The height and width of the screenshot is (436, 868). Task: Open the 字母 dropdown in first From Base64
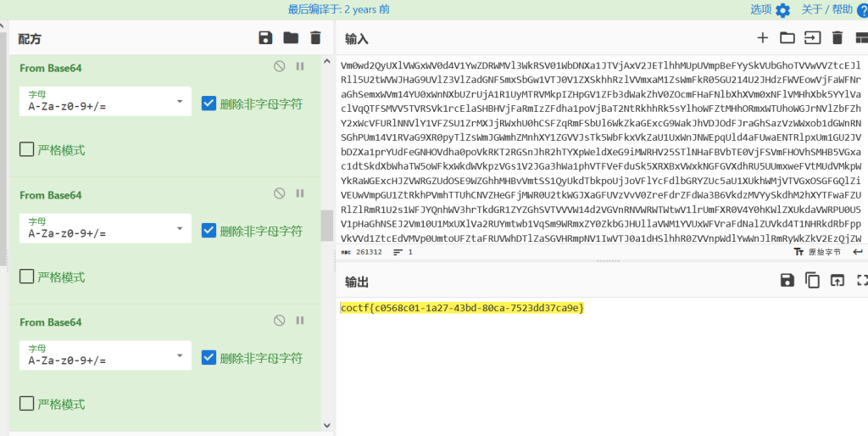pyautogui.click(x=104, y=103)
